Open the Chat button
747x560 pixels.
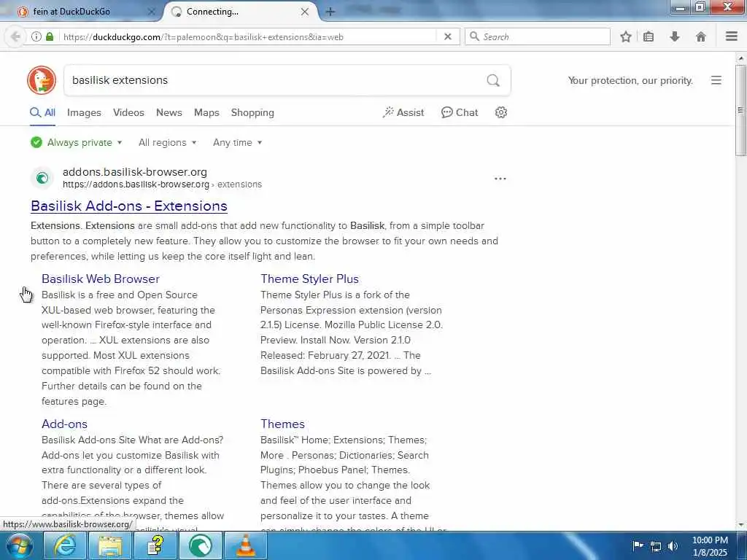point(460,112)
